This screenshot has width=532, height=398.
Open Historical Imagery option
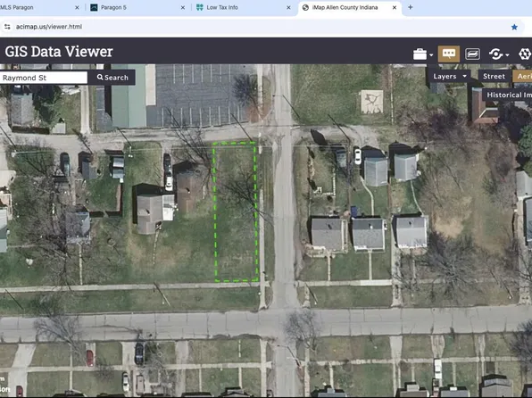pos(508,95)
